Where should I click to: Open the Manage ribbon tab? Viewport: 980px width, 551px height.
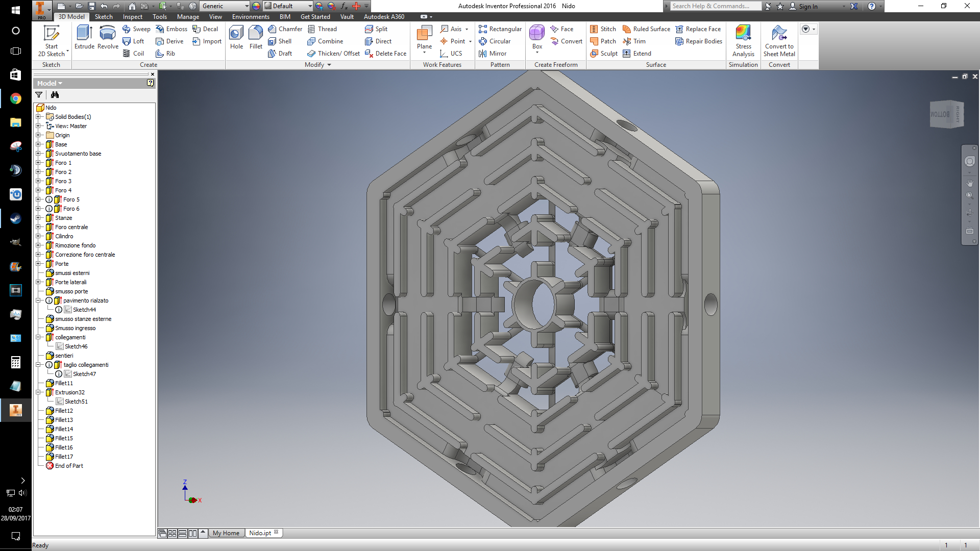[x=188, y=17]
